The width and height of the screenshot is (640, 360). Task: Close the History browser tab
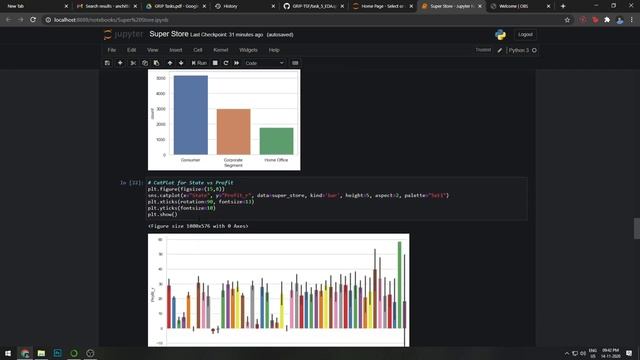point(273,6)
